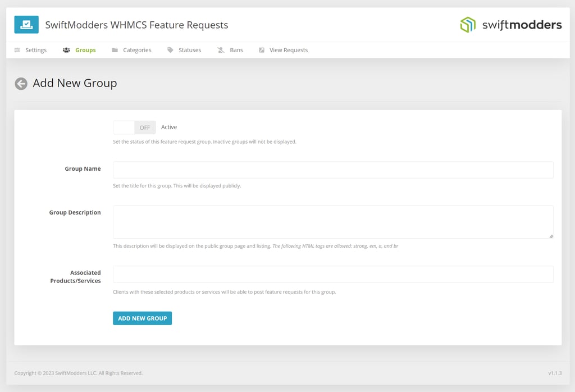Click the Associated Products/Services label
This screenshot has width=575, height=392.
(76, 276)
